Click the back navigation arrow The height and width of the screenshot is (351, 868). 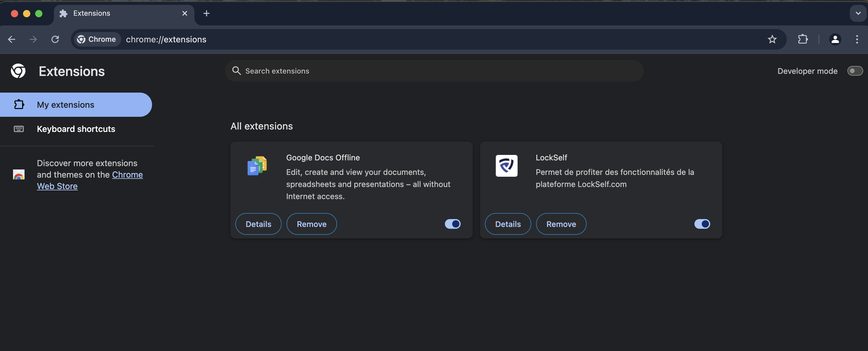coord(12,39)
